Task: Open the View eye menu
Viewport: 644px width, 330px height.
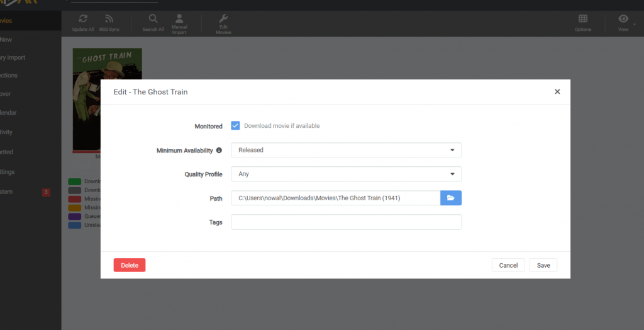Action: [623, 18]
